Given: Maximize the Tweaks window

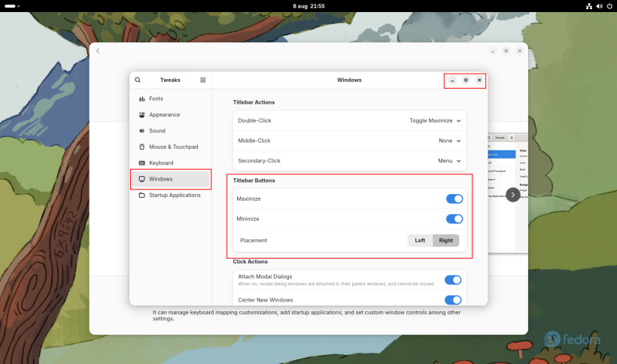Looking at the screenshot, I should (x=466, y=80).
